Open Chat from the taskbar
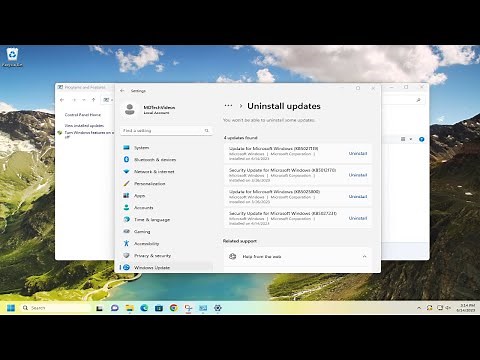480x360 pixels. (115, 308)
